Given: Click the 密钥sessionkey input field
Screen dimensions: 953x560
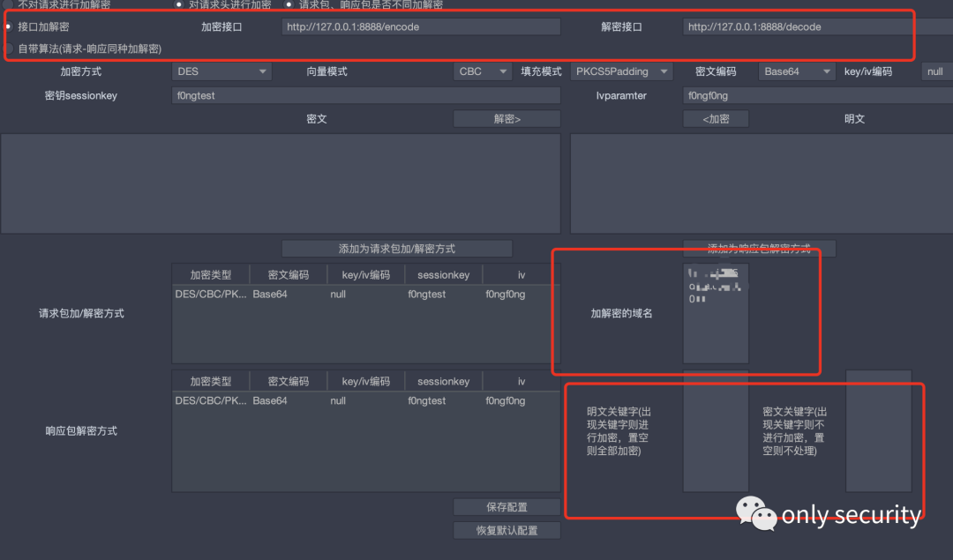Looking at the screenshot, I should point(365,95).
